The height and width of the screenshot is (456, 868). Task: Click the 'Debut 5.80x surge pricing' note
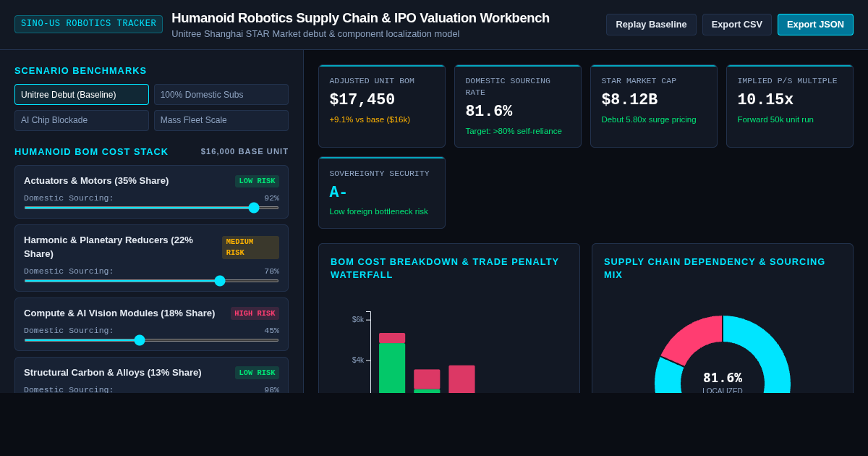[x=649, y=119]
